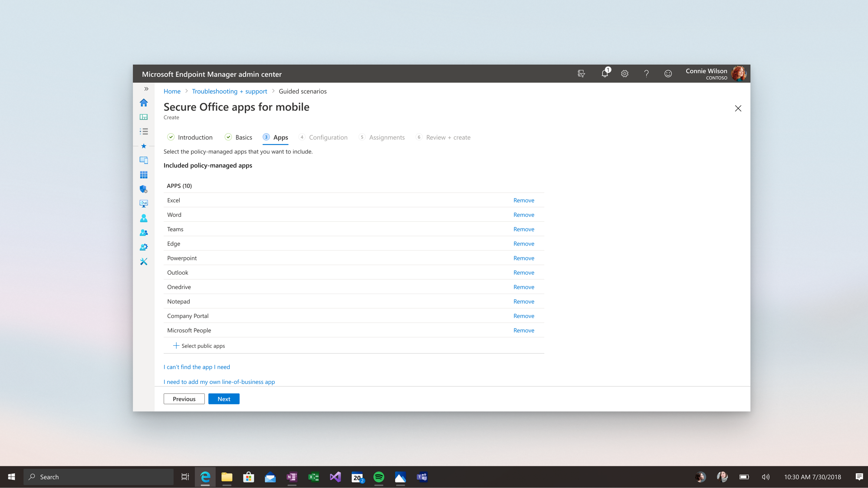Open the Tenant administration gear icon
The width and height of the screenshot is (868, 488).
coord(144,247)
